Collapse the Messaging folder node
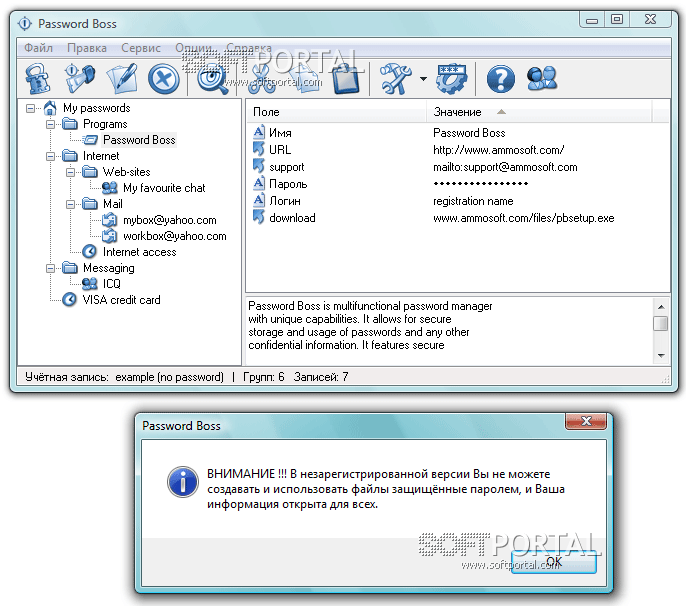 click(50, 268)
